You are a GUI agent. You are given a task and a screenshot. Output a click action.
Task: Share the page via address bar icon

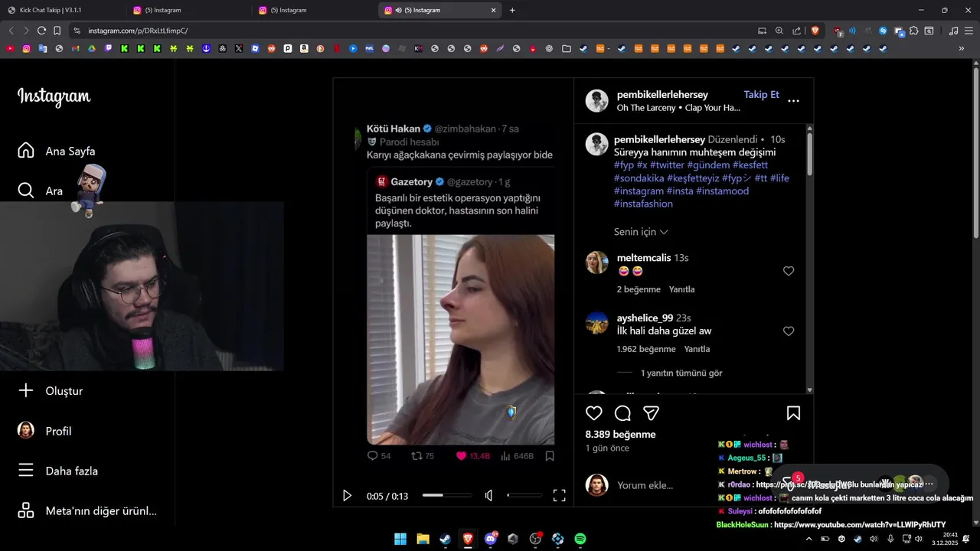[x=797, y=31]
